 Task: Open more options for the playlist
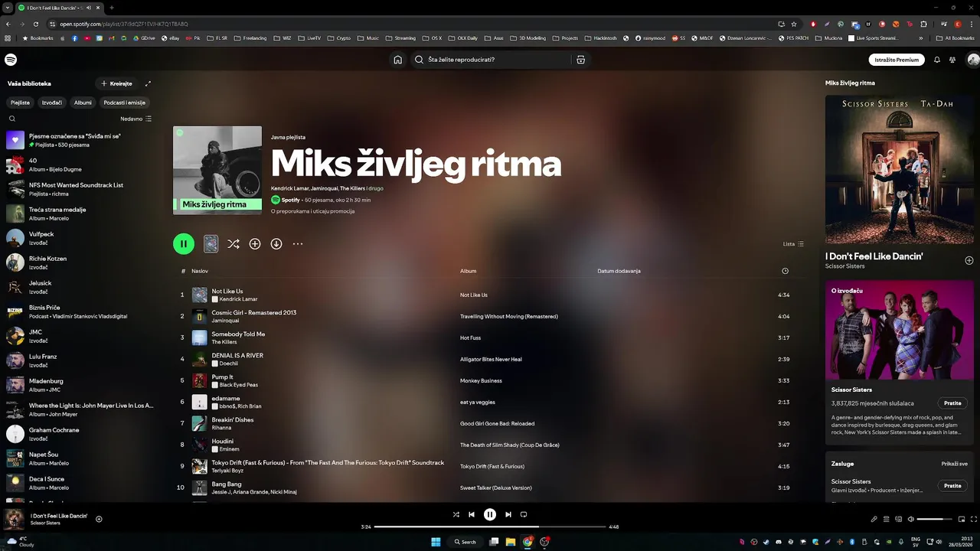coord(298,243)
